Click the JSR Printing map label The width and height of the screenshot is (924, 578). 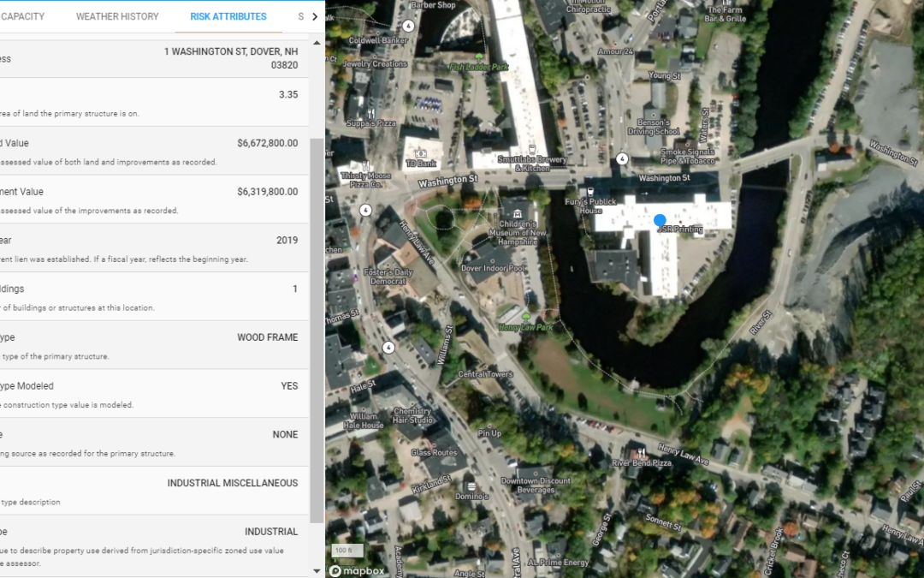pyautogui.click(x=681, y=229)
